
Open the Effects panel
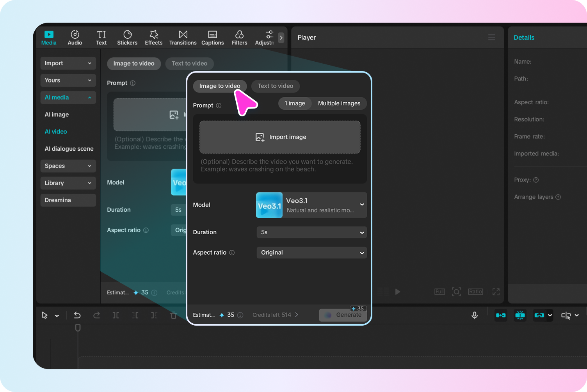pyautogui.click(x=153, y=37)
